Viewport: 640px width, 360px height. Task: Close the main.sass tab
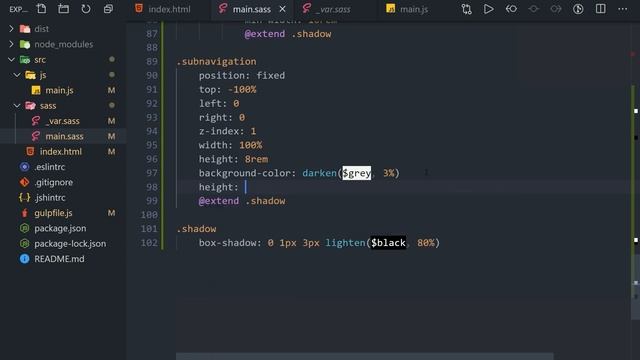(x=282, y=9)
